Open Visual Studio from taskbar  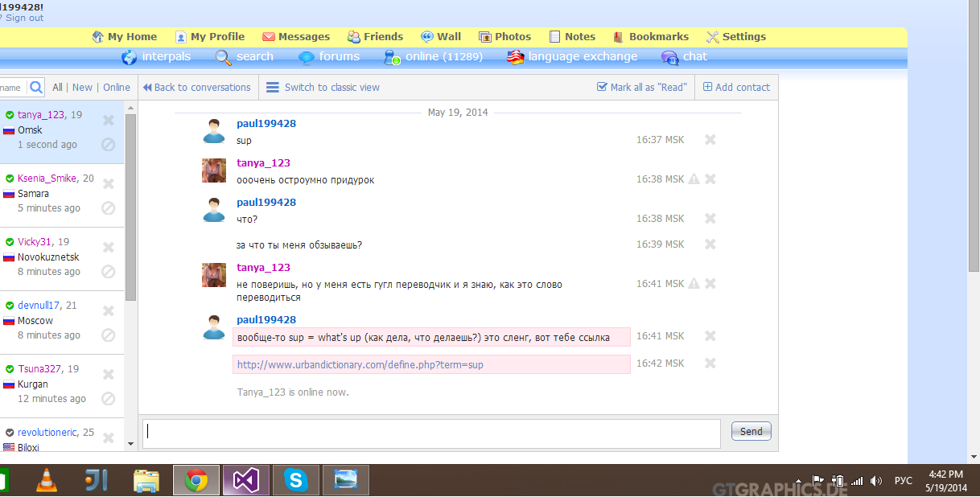[x=245, y=481]
